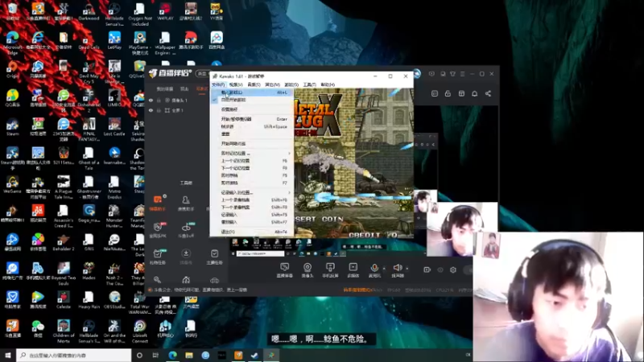Click the orange danmaku assistant tool icon
This screenshot has width=644, height=362.
point(158,200)
